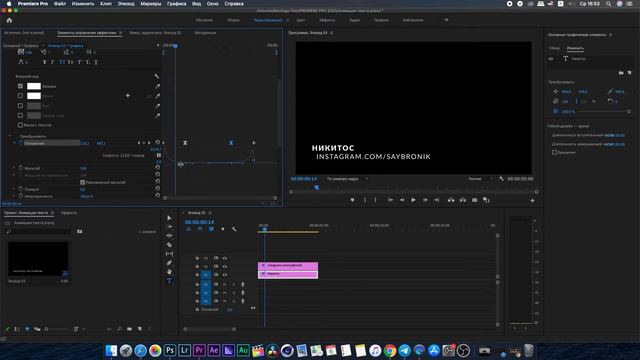This screenshot has height=360, width=640.
Task: Toggle Linked Selection in timeline header
Action: (211, 229)
